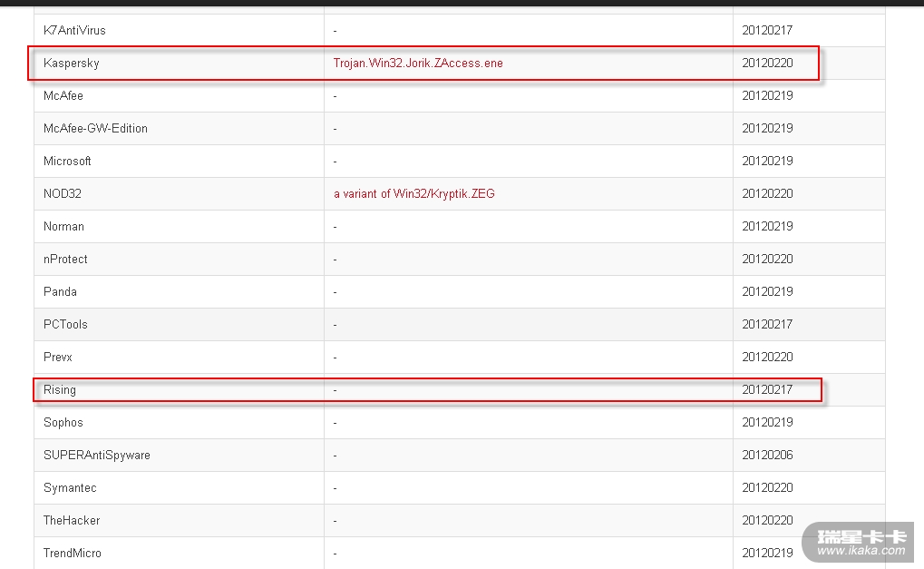Select the dash result in Microsoft row
924x569 pixels.
tap(336, 162)
